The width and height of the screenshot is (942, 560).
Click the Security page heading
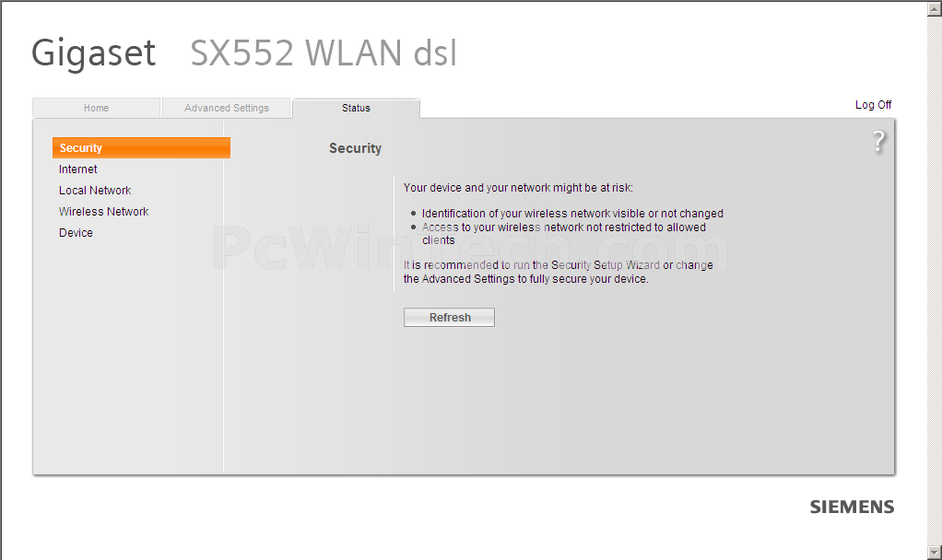pyautogui.click(x=355, y=148)
